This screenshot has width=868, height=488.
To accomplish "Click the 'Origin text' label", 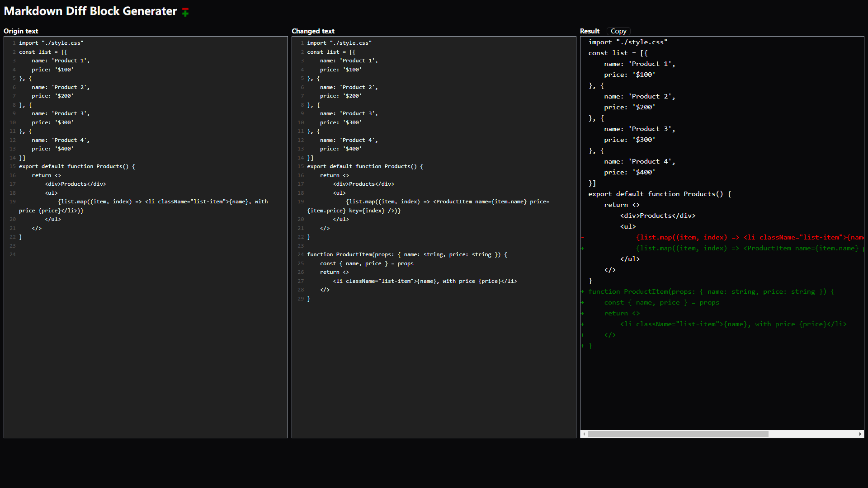I will (21, 31).
